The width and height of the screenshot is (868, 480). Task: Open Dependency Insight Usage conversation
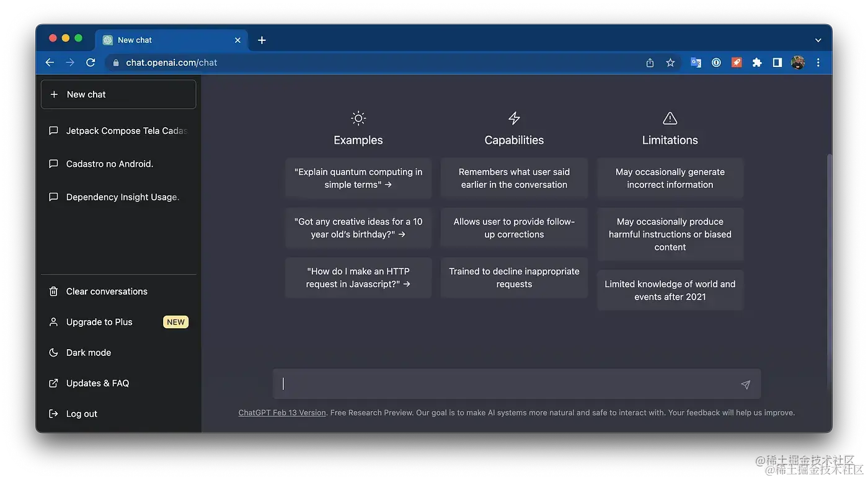tap(118, 197)
